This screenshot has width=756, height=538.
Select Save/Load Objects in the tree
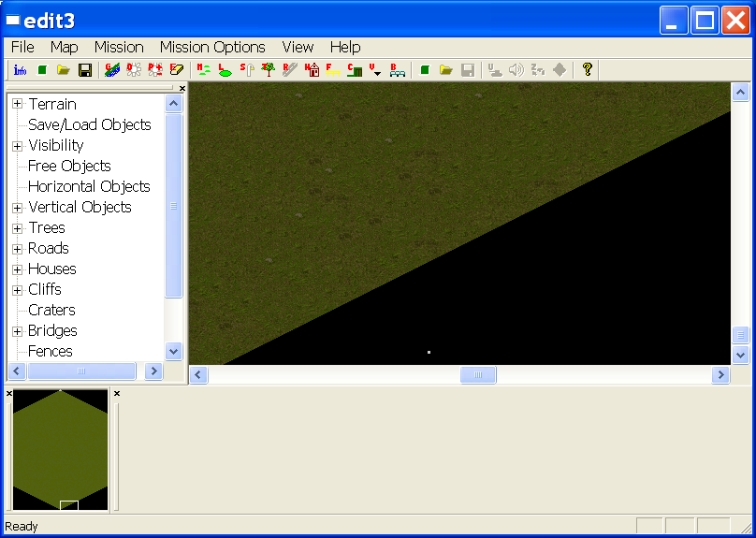pyautogui.click(x=89, y=124)
